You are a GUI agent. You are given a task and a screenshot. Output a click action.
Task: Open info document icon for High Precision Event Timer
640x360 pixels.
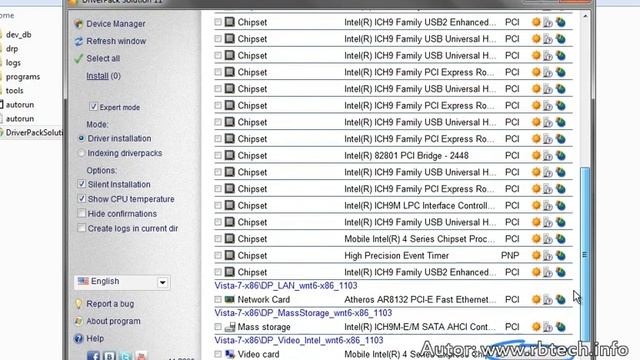tap(548, 256)
